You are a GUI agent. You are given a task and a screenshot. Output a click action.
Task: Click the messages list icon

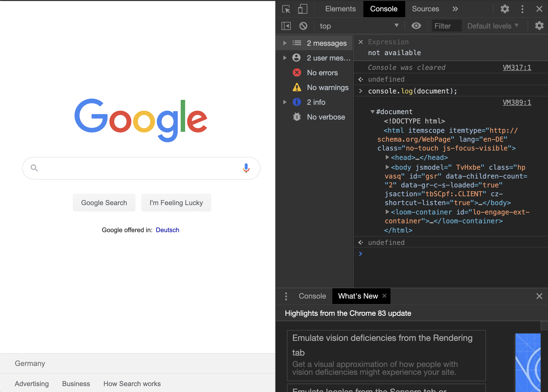pyautogui.click(x=297, y=43)
